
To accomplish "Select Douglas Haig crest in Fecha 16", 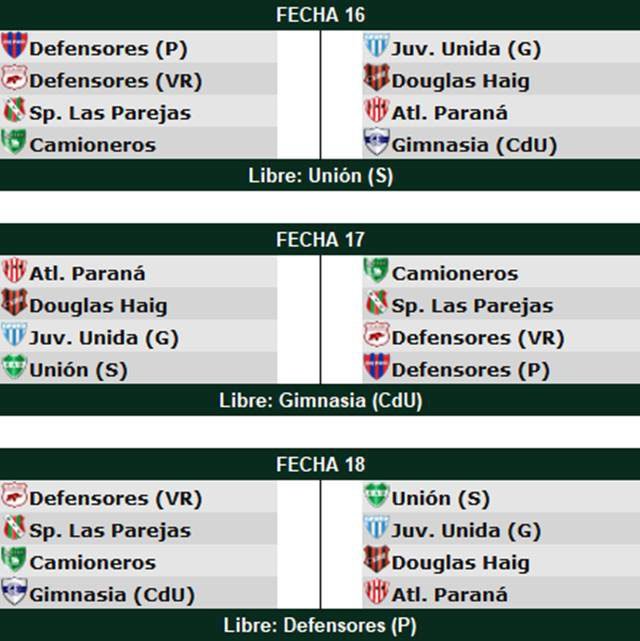I will click(x=376, y=79).
